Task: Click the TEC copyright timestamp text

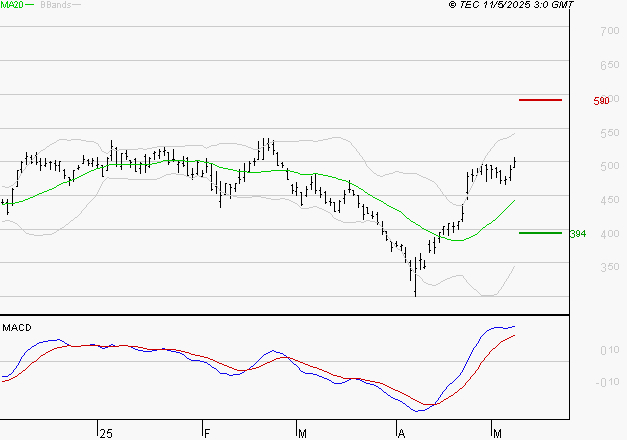Action: (x=512, y=5)
